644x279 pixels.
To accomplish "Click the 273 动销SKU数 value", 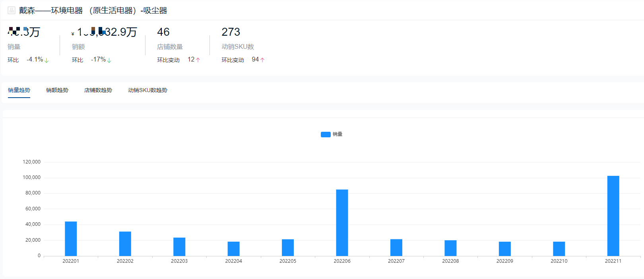I will (231, 32).
